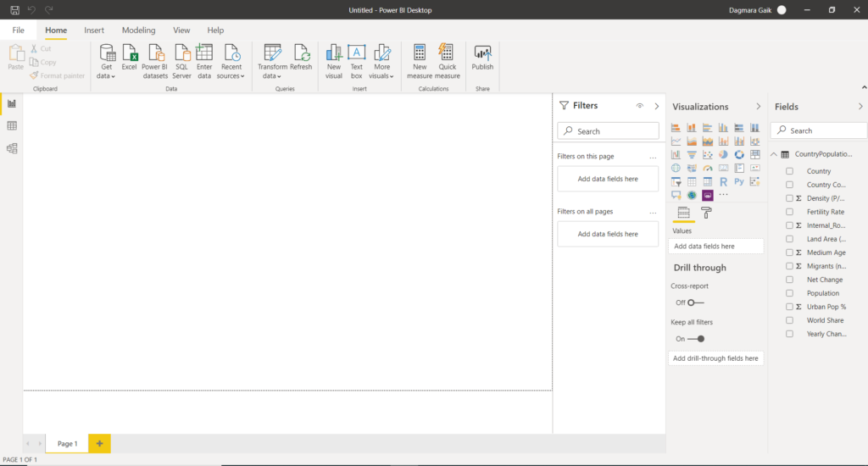The width and height of the screenshot is (868, 466).
Task: Select the treemap visual
Action: coord(755,154)
